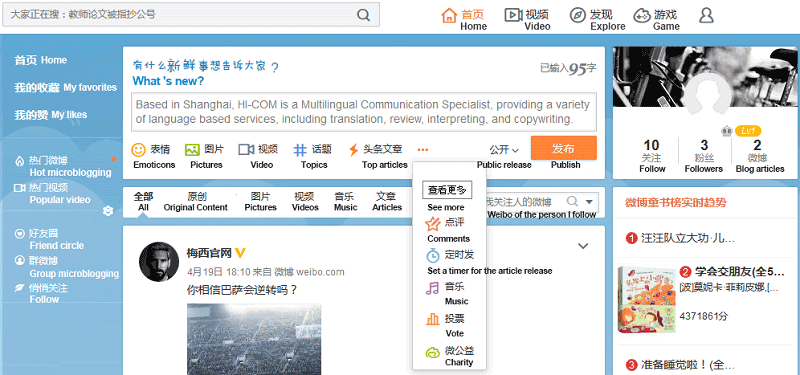Click post text 你相信巴萨会逆转吗

click(x=242, y=290)
